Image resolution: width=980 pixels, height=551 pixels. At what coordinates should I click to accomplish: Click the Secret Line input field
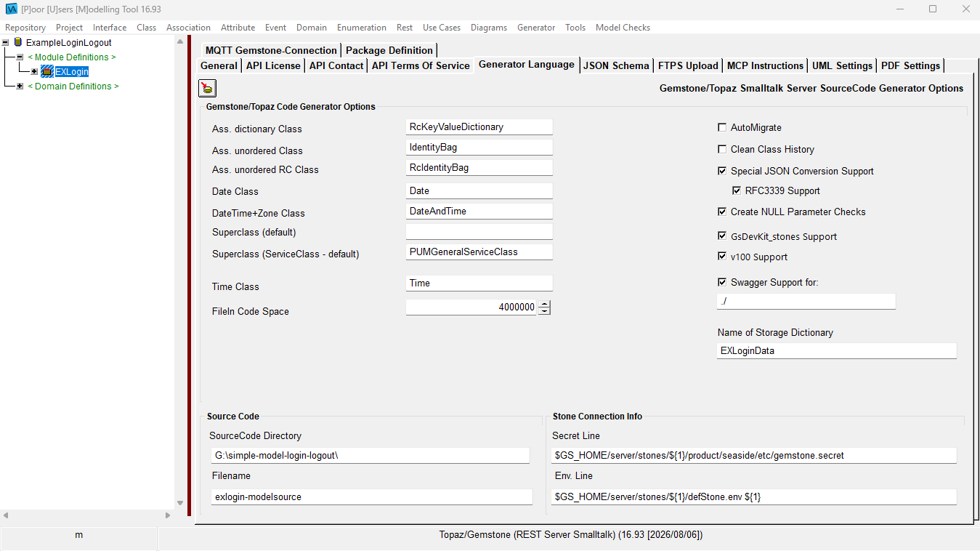click(754, 456)
